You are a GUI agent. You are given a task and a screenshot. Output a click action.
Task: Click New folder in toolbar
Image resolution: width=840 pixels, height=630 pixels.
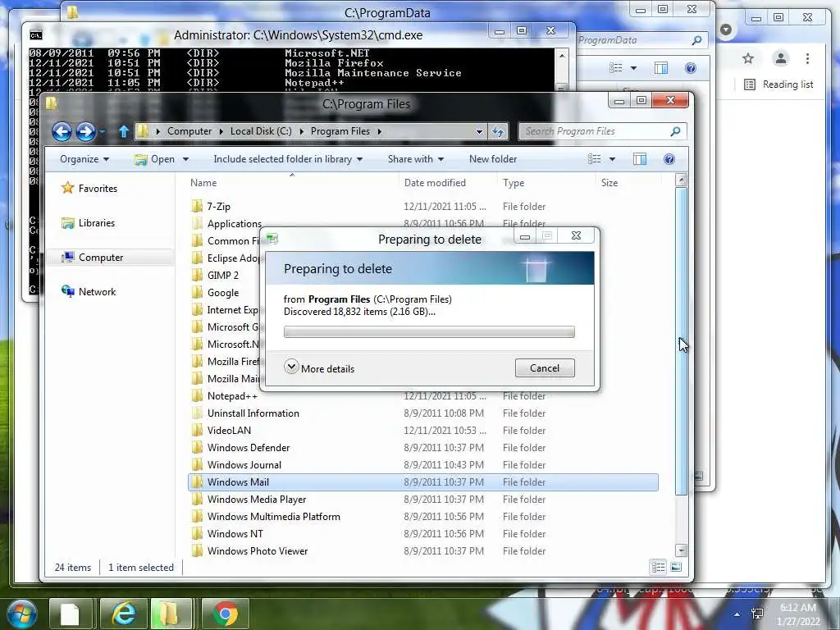(493, 159)
